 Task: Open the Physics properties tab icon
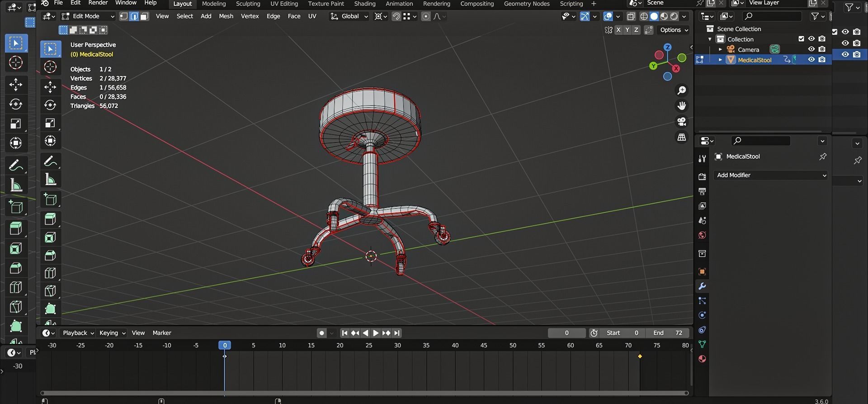tap(702, 315)
